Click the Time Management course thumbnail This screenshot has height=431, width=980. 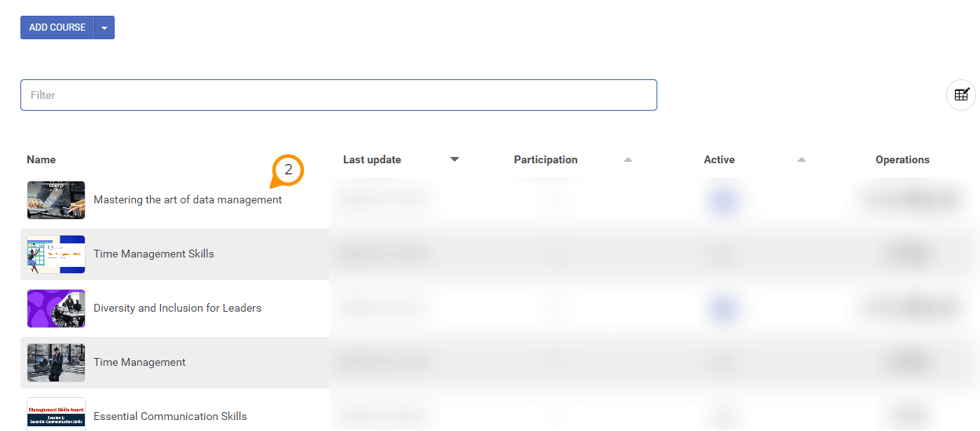(56, 363)
